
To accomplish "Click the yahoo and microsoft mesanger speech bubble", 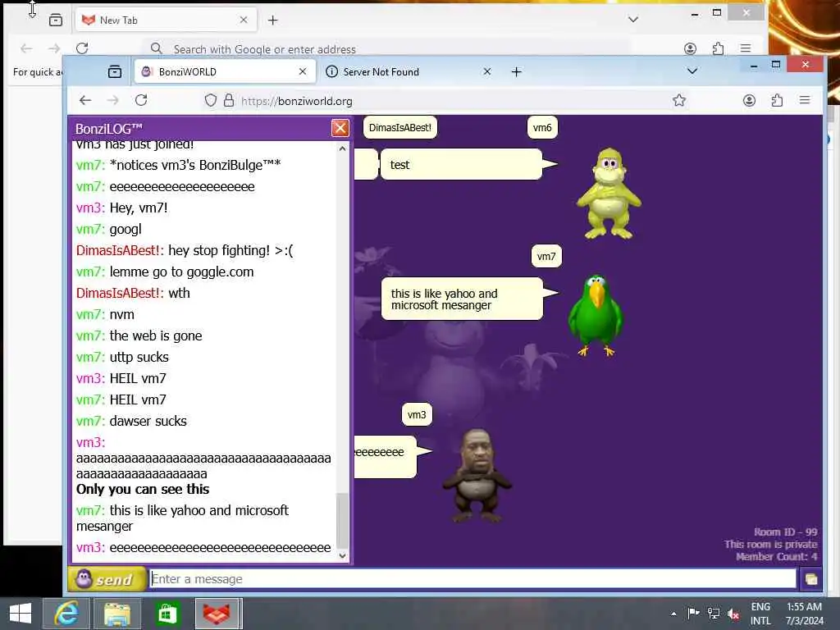I will pyautogui.click(x=463, y=299).
